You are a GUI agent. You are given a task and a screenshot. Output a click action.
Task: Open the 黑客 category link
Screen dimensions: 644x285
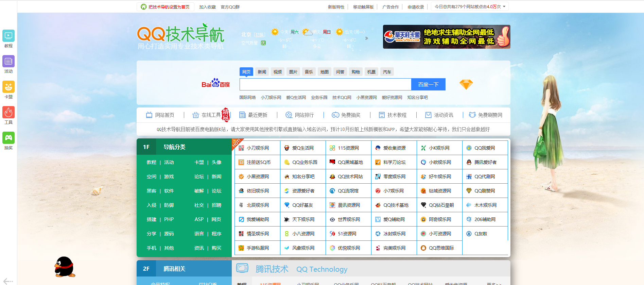tap(152, 191)
